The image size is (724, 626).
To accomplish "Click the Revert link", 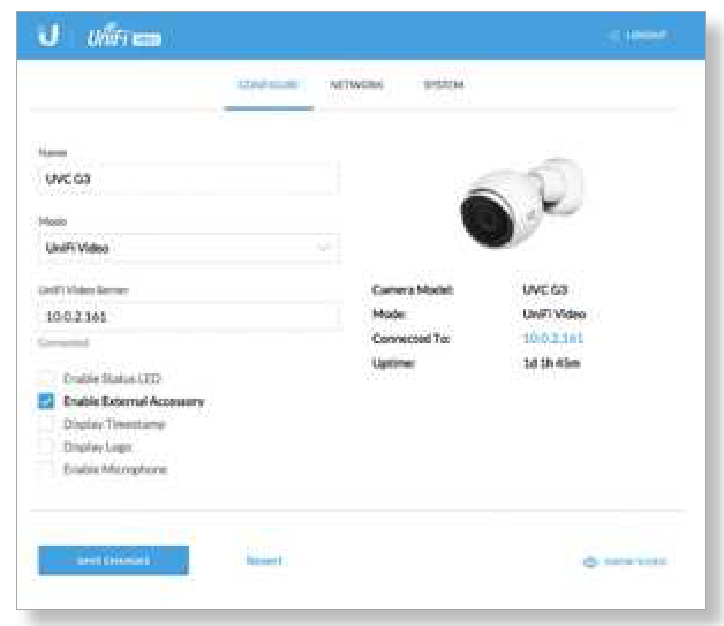I will (264, 561).
